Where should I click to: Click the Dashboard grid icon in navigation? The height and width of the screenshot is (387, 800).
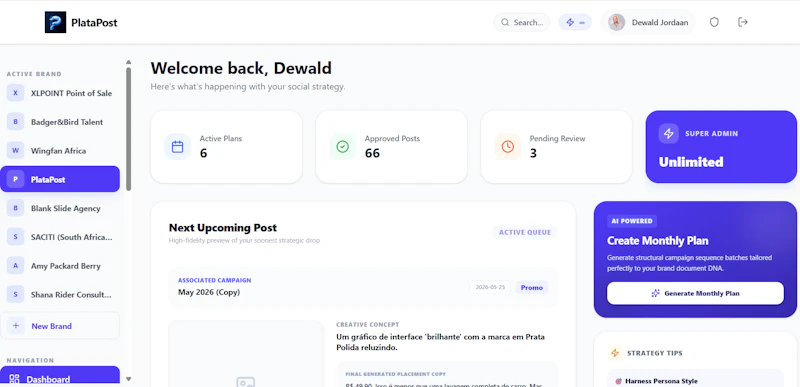(x=14, y=379)
